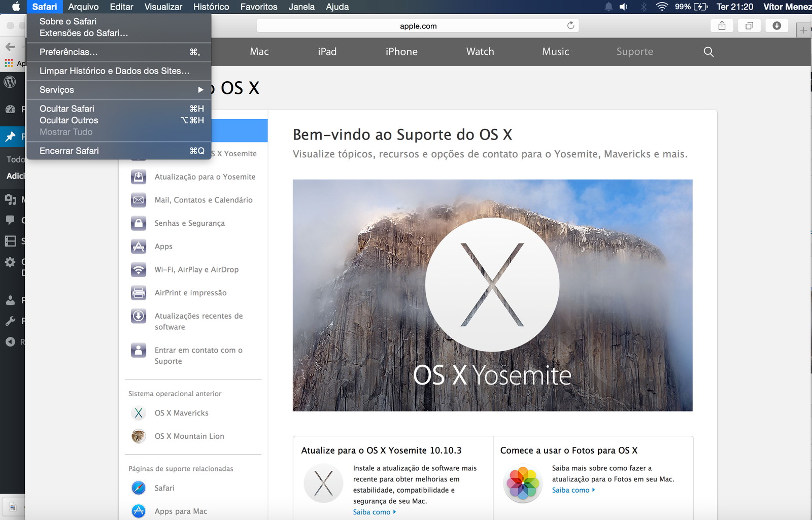Select Limpar Histórico e Dados dos Sites
This screenshot has height=520, width=812.
[115, 71]
